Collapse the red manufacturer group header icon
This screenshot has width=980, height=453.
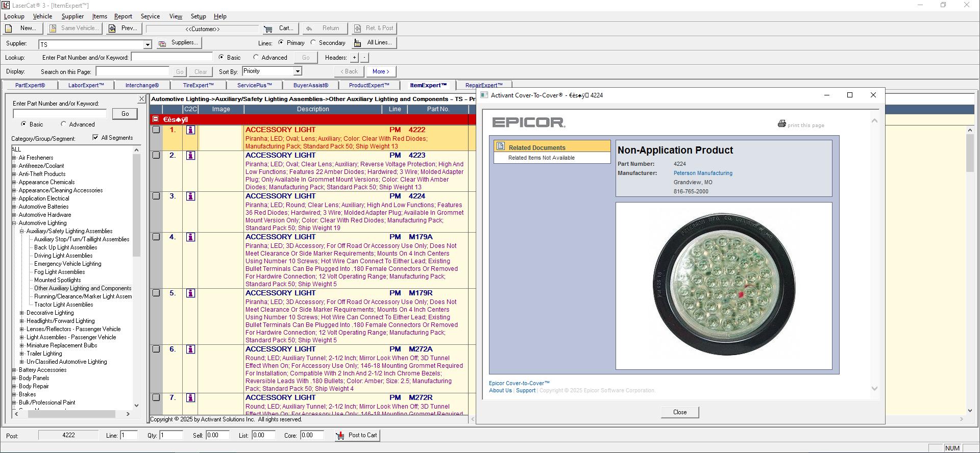[x=156, y=119]
